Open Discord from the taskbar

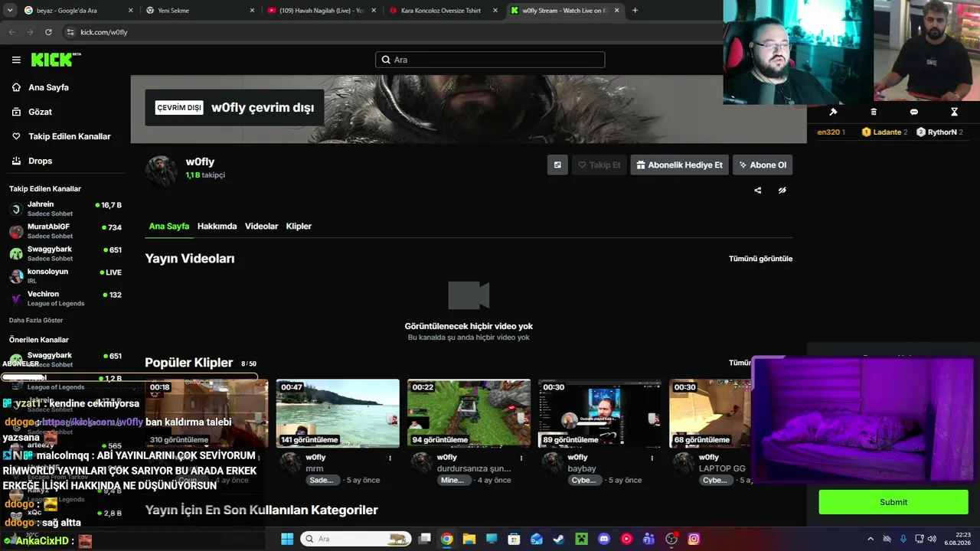(x=604, y=539)
